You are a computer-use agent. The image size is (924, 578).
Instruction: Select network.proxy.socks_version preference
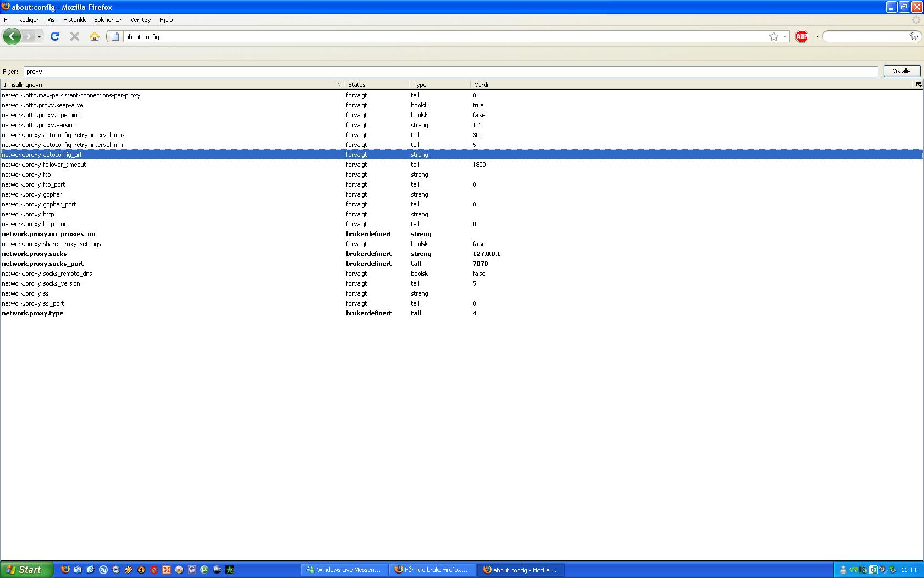point(461,283)
